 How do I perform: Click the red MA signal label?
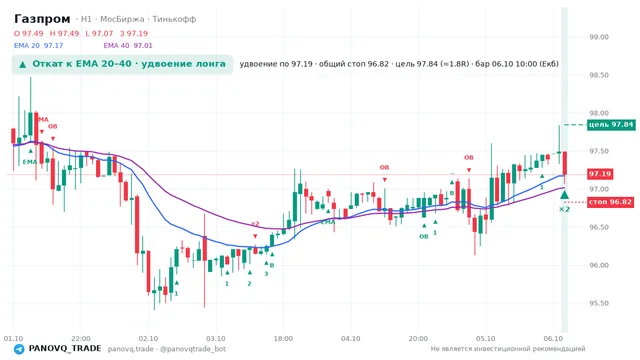tap(44, 120)
